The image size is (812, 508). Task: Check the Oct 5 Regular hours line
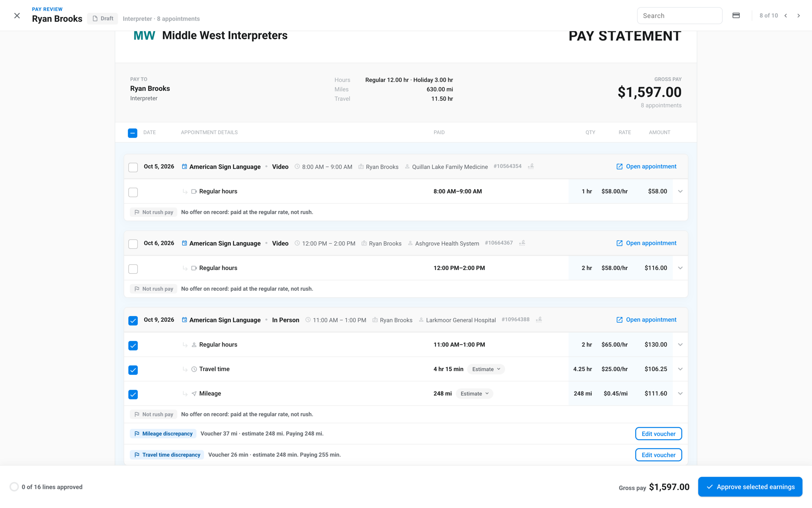coord(133,192)
